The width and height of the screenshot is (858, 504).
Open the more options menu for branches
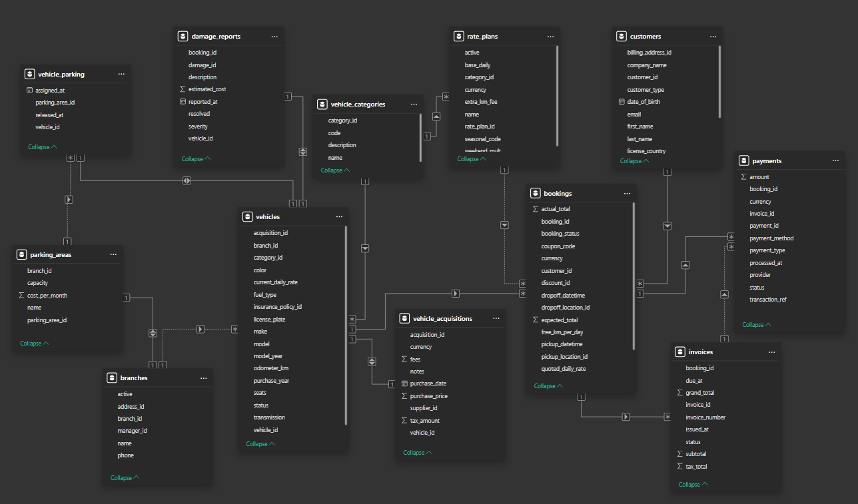click(x=204, y=378)
